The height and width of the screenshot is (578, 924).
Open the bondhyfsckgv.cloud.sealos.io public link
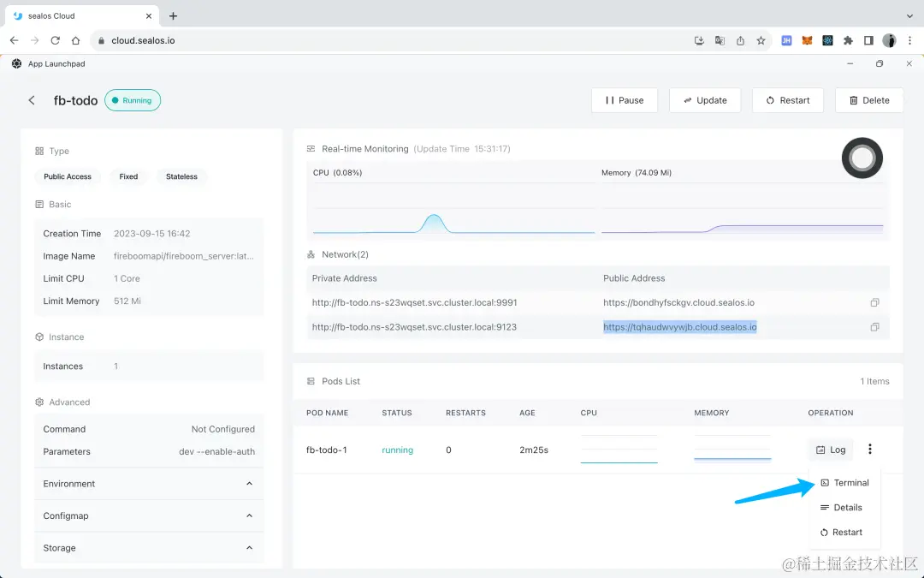pos(678,302)
